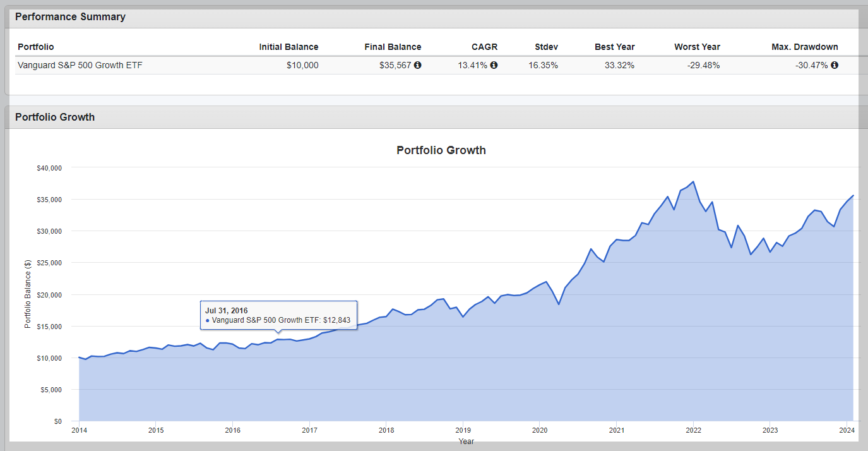This screenshot has width=868, height=451.
Task: Click the Max. Drawdown column header
Action: click(805, 47)
